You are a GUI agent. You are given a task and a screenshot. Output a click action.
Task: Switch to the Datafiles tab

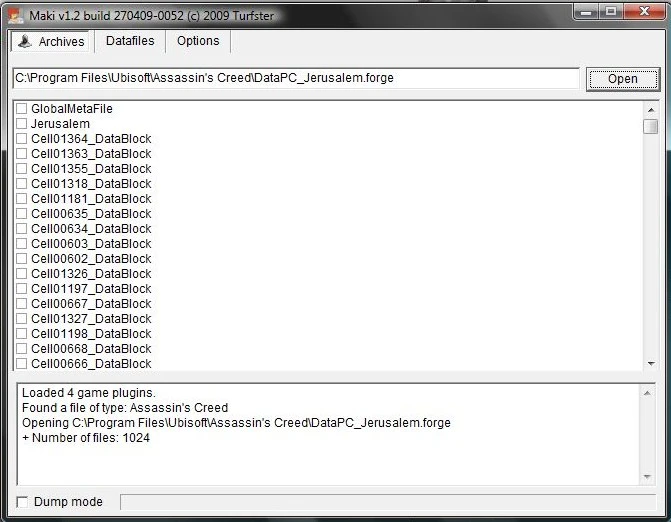click(130, 41)
